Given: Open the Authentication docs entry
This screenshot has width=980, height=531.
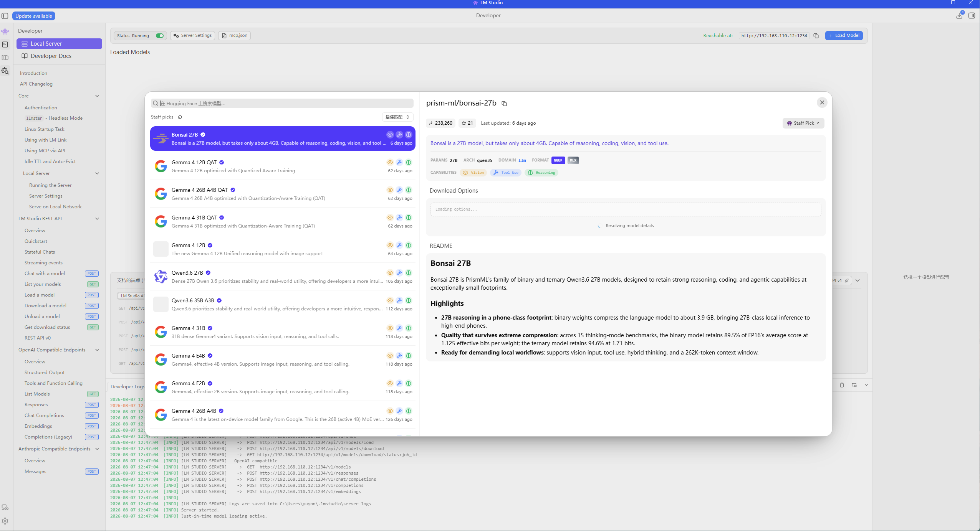Looking at the screenshot, I should (x=41, y=108).
